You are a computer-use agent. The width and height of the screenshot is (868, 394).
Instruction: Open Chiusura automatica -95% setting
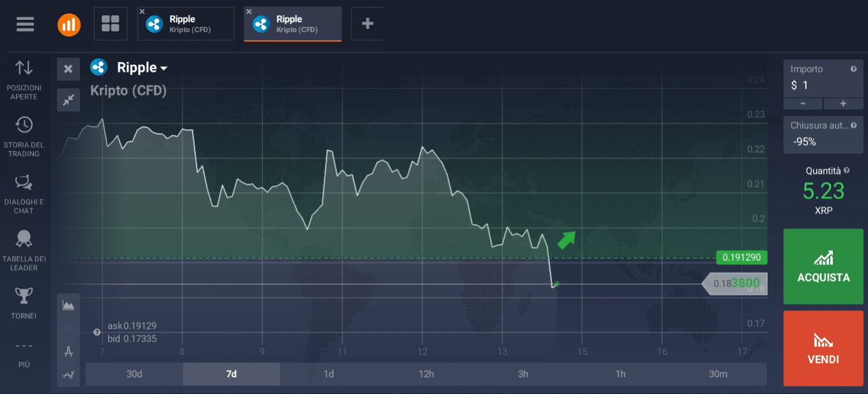coord(823,134)
